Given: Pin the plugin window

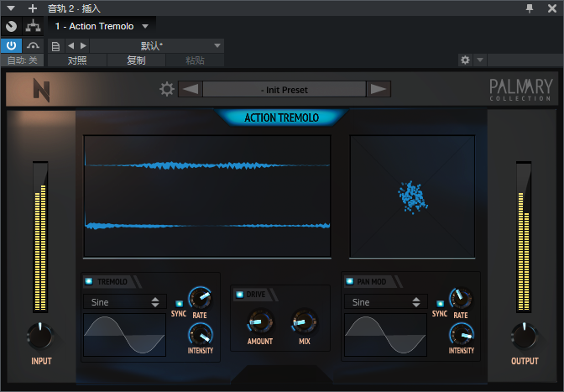Looking at the screenshot, I should (530, 8).
